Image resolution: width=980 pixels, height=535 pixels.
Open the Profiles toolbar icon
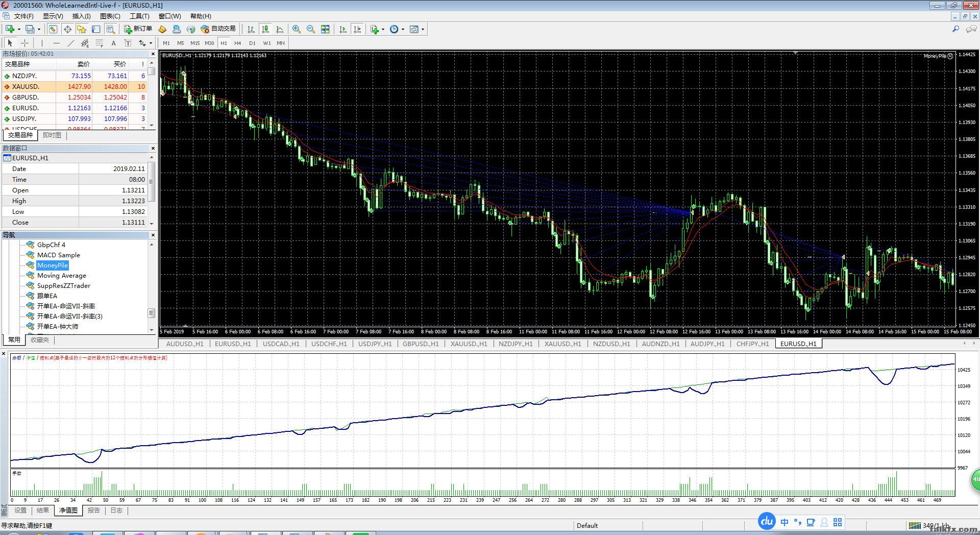30,29
